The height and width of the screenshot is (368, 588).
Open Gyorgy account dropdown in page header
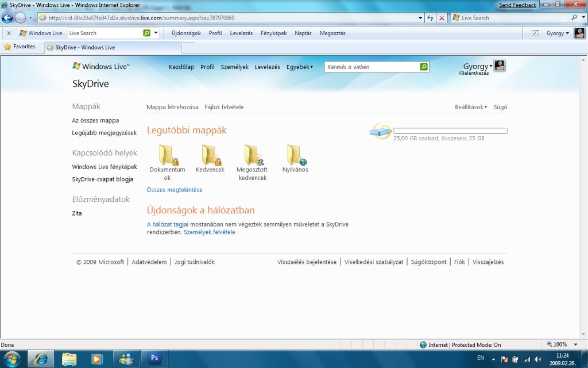coord(477,66)
